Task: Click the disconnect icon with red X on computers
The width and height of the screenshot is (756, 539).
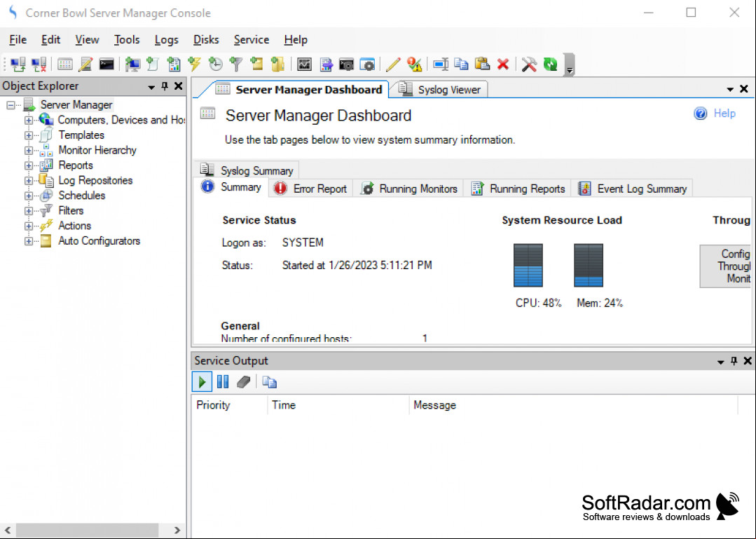Action: [x=39, y=64]
